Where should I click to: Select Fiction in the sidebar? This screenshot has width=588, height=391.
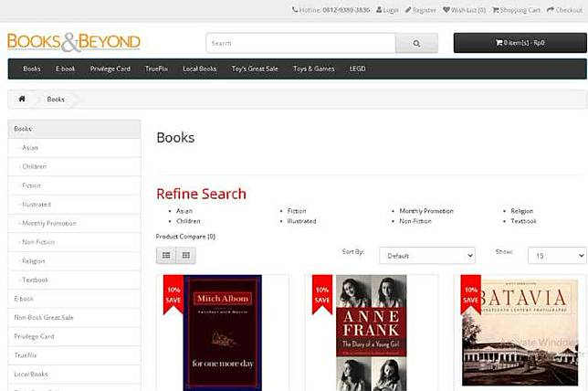pos(74,185)
